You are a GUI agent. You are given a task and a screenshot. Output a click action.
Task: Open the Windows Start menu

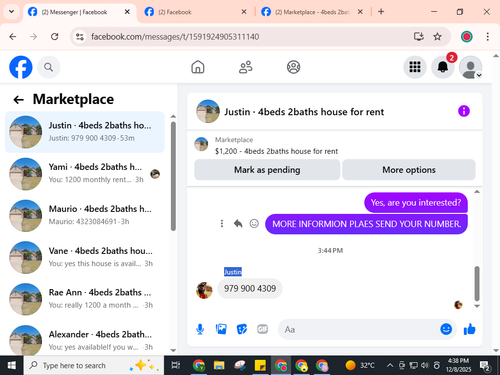pyautogui.click(x=12, y=365)
